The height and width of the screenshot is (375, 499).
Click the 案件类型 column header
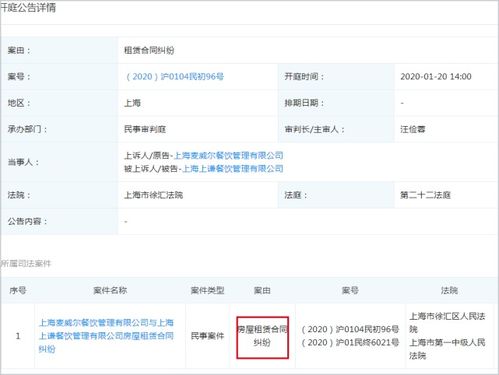(x=207, y=290)
